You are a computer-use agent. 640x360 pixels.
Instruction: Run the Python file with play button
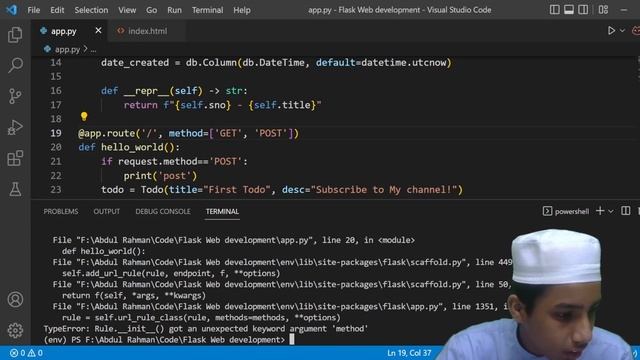click(611, 31)
